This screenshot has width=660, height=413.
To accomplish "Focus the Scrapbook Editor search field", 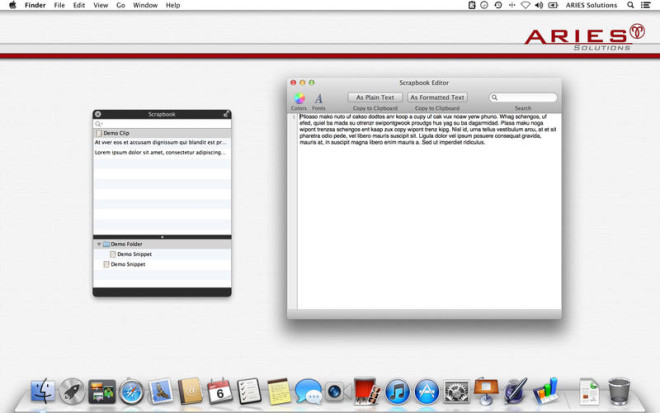I will 523,97.
